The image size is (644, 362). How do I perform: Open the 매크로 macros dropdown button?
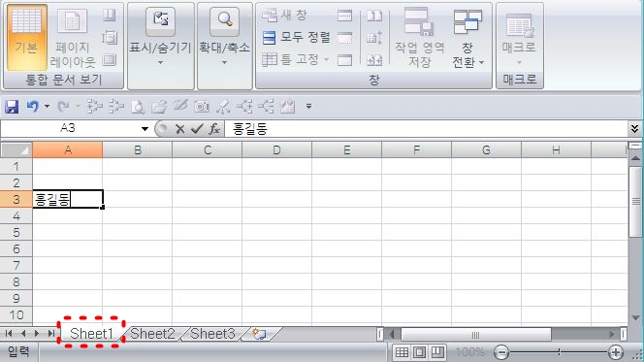pos(519,38)
